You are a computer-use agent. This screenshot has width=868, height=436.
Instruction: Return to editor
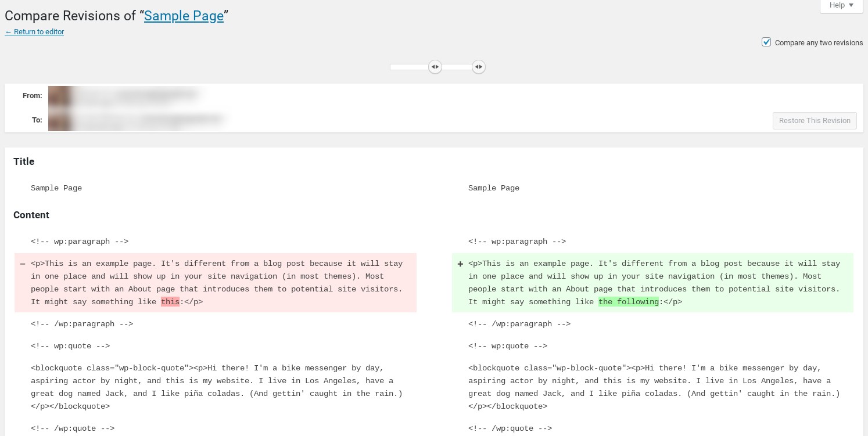pyautogui.click(x=34, y=32)
